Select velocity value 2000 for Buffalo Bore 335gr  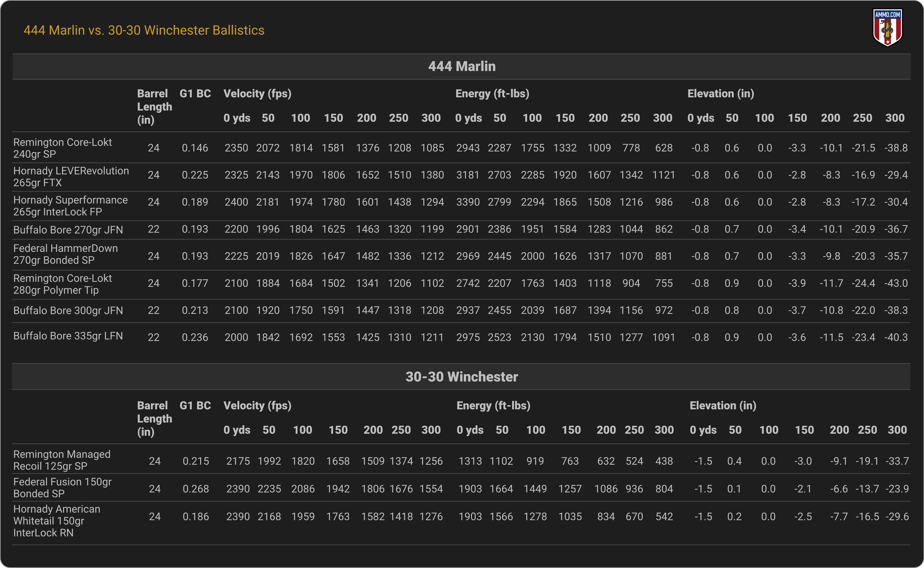[x=236, y=337]
